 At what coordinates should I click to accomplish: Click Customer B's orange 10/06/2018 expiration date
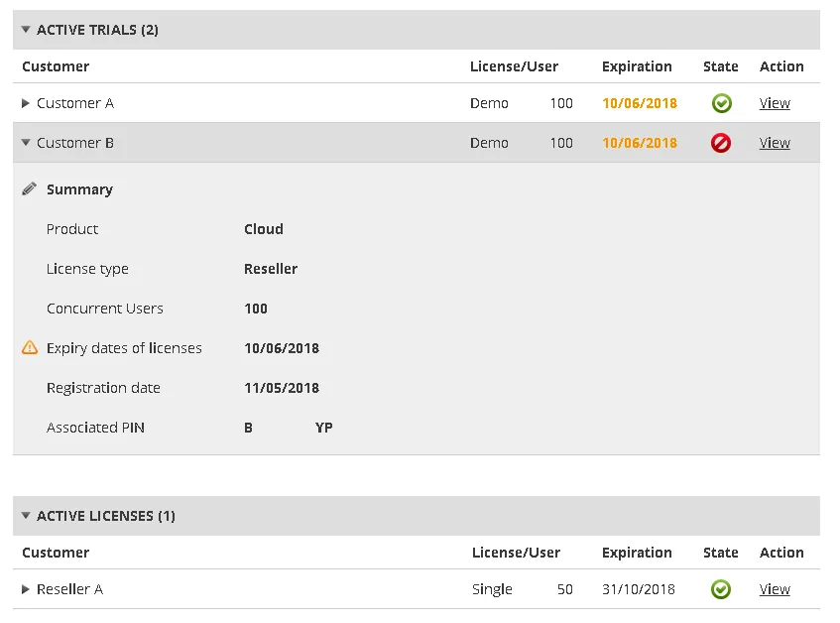[x=640, y=143]
